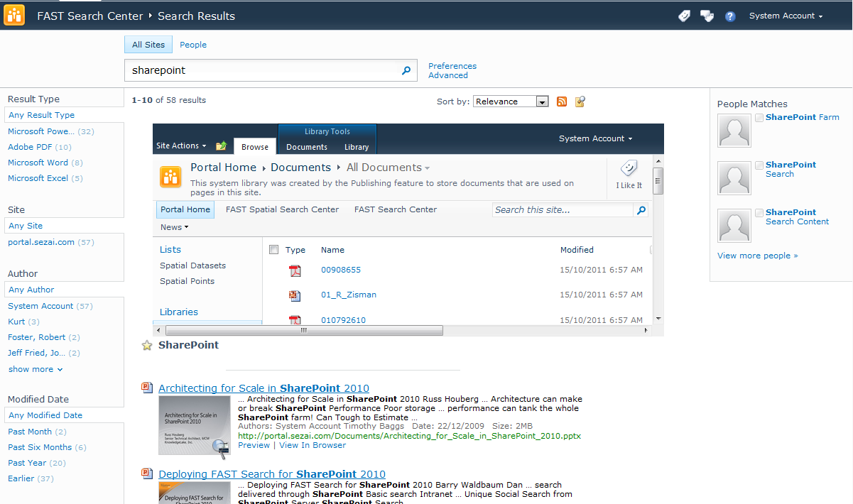Click the SharePoint site logo icon

click(14, 15)
